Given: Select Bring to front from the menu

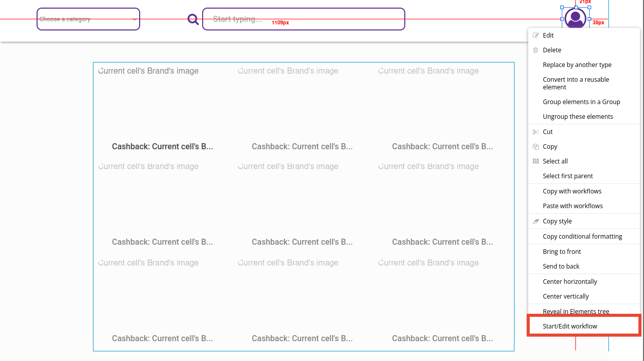Looking at the screenshot, I should 562,251.
